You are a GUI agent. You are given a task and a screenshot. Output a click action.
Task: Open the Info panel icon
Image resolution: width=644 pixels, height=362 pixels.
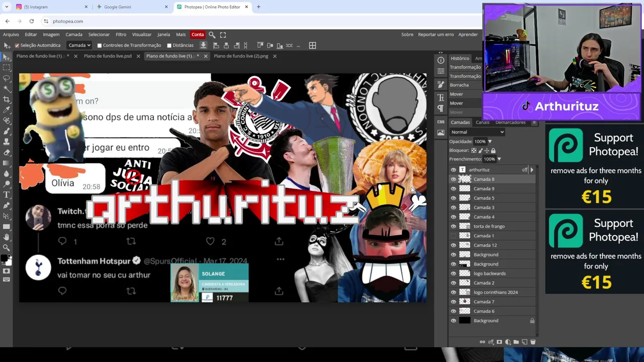pyautogui.click(x=441, y=60)
